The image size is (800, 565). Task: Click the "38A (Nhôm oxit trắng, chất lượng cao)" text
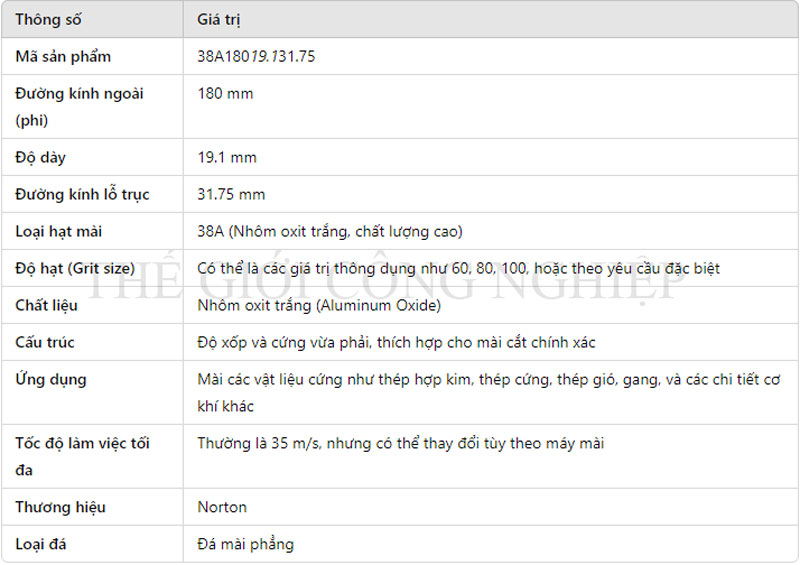pos(330,232)
